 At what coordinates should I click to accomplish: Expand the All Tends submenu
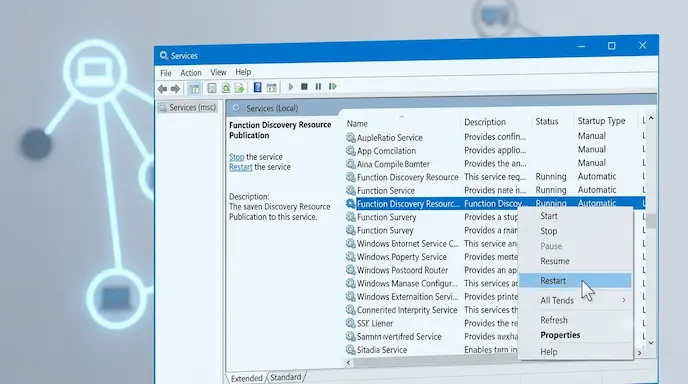pos(575,300)
